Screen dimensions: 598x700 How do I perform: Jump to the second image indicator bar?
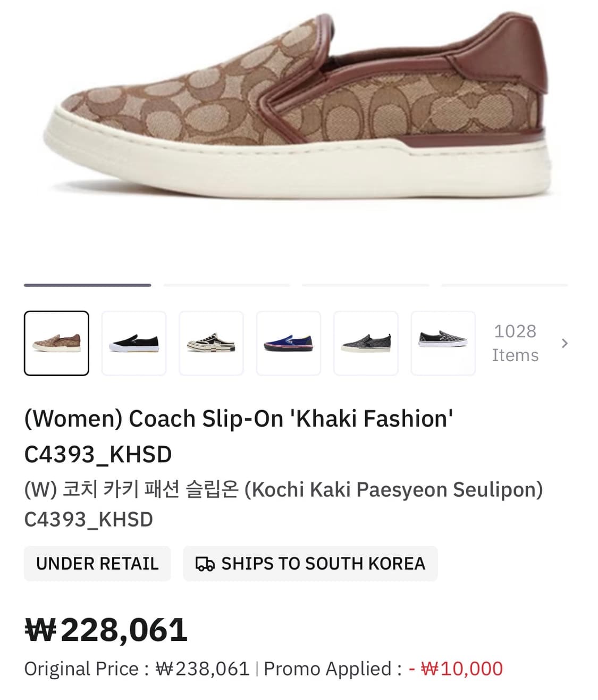227,285
